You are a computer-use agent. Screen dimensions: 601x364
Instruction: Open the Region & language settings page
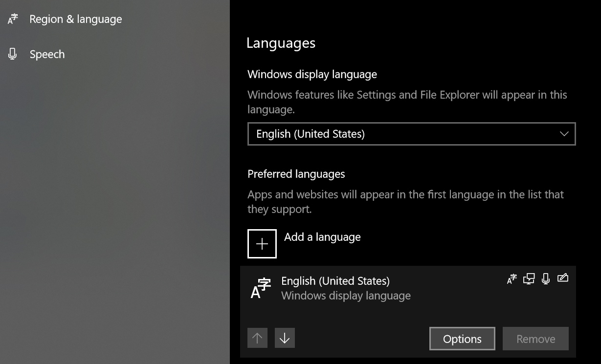coord(75,19)
